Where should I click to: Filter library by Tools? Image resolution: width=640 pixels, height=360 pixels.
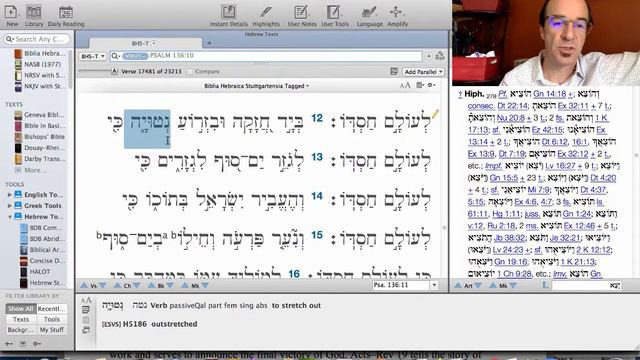click(51, 319)
